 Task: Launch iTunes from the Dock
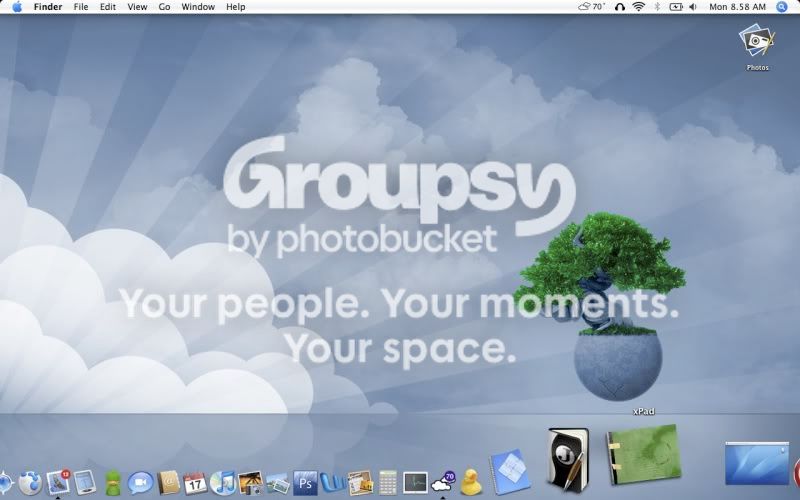[x=222, y=483]
